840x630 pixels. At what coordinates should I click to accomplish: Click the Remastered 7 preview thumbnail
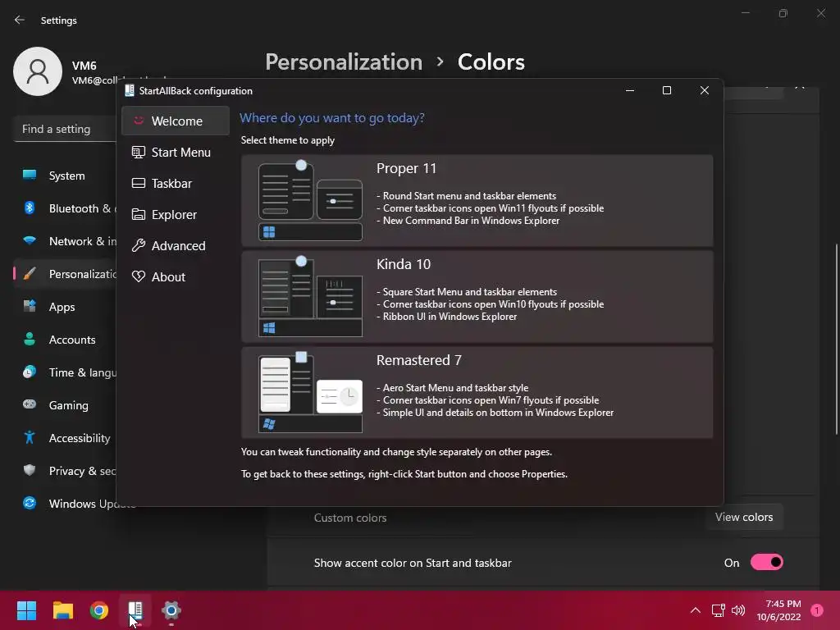coord(310,392)
